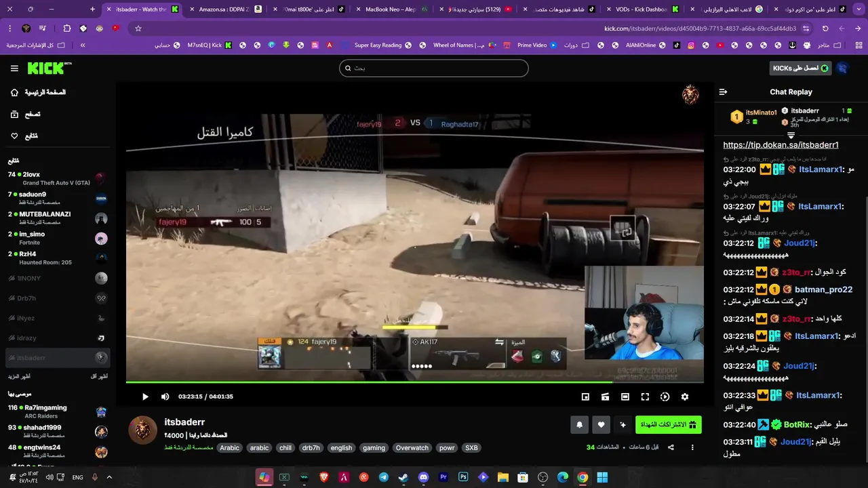Select the Overwatch tag

pyautogui.click(x=412, y=448)
